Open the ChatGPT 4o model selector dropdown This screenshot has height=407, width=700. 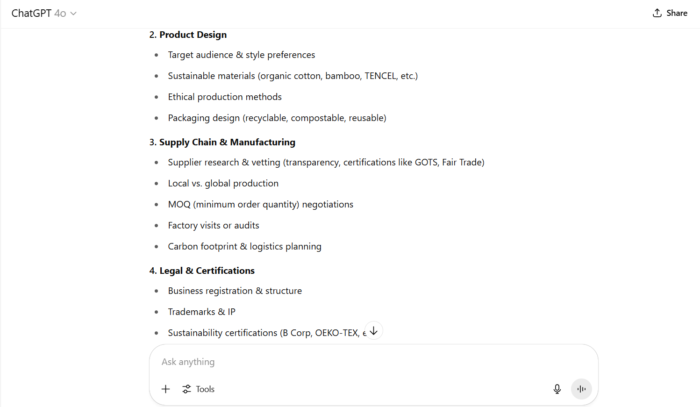coord(44,13)
